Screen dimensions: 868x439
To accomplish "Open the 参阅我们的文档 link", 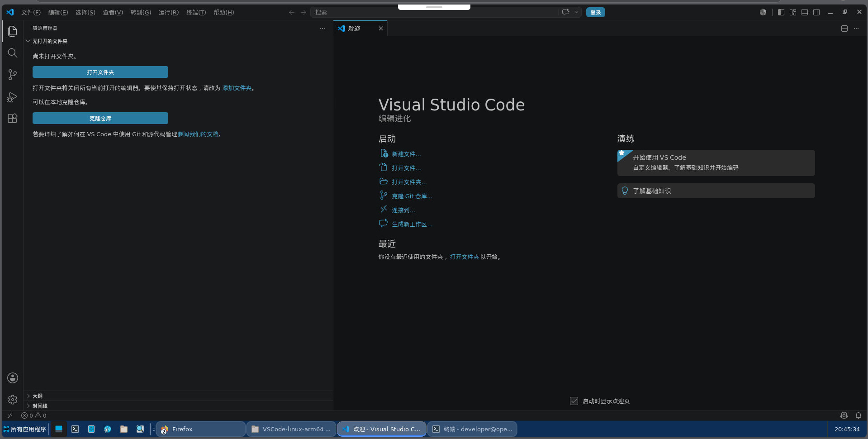I will pyautogui.click(x=198, y=134).
